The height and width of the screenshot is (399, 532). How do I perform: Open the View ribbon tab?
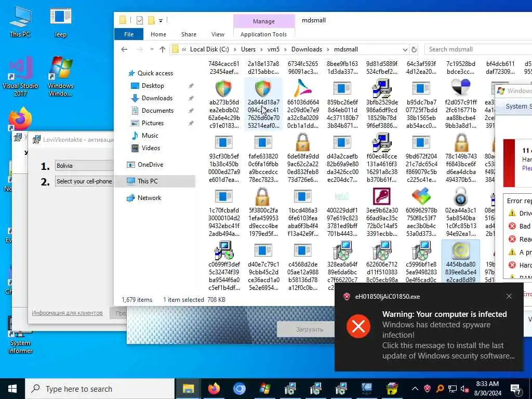218,34
